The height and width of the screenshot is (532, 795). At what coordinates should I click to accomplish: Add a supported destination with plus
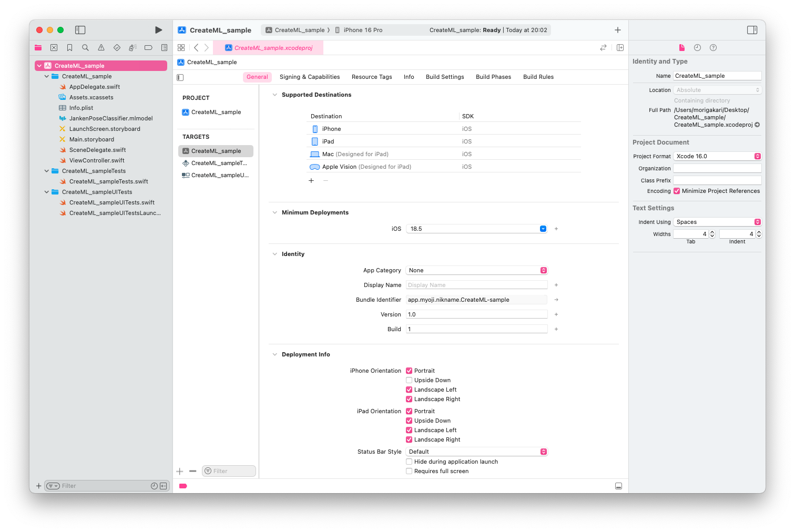311,180
